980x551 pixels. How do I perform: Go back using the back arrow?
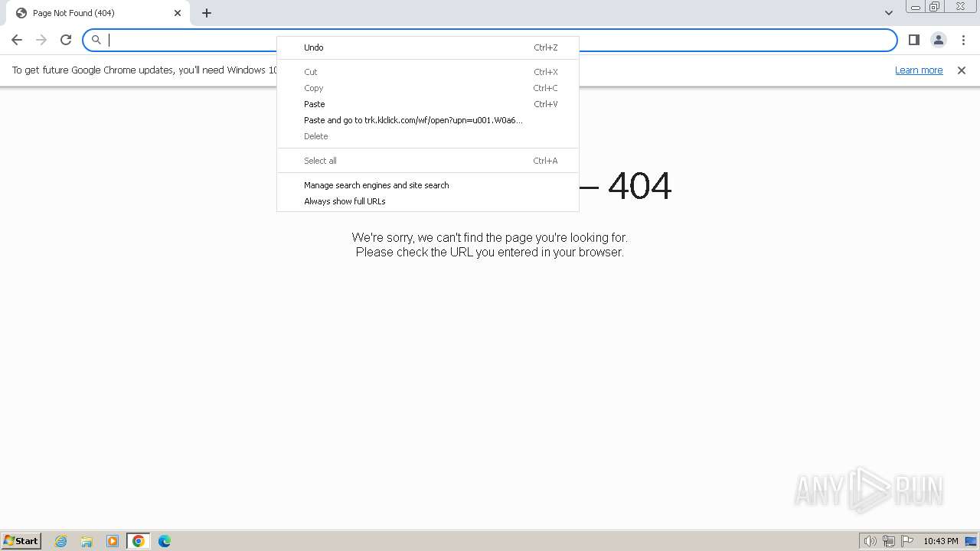17,40
